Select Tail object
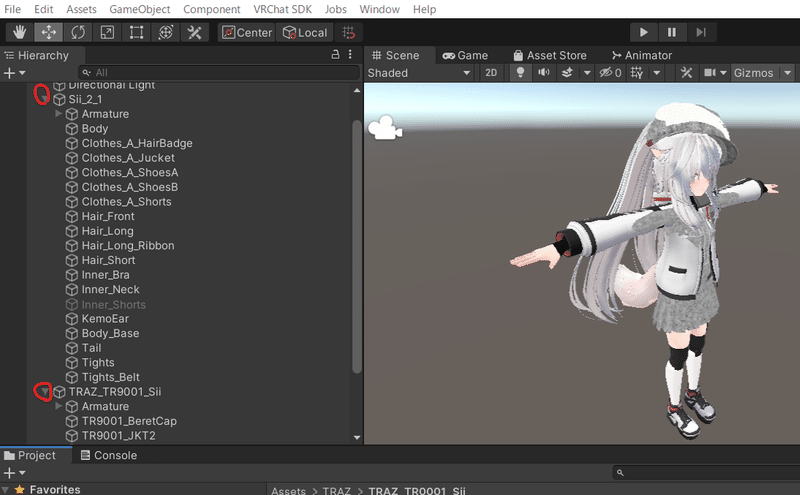Viewport: 800px width, 495px height. (x=91, y=348)
